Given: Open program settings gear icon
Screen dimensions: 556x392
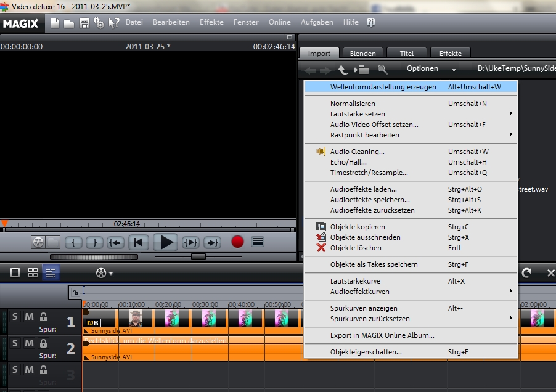Looking at the screenshot, I should pos(99,23).
